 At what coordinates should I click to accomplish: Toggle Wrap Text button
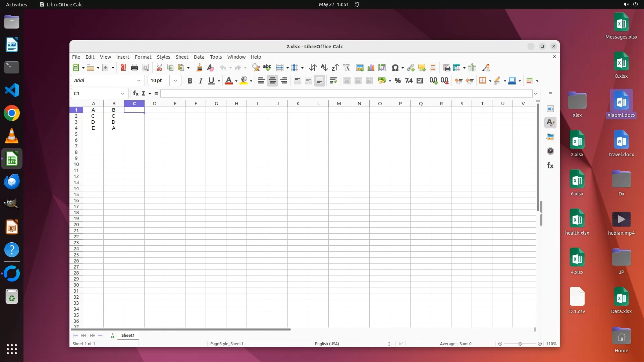tap(333, 80)
